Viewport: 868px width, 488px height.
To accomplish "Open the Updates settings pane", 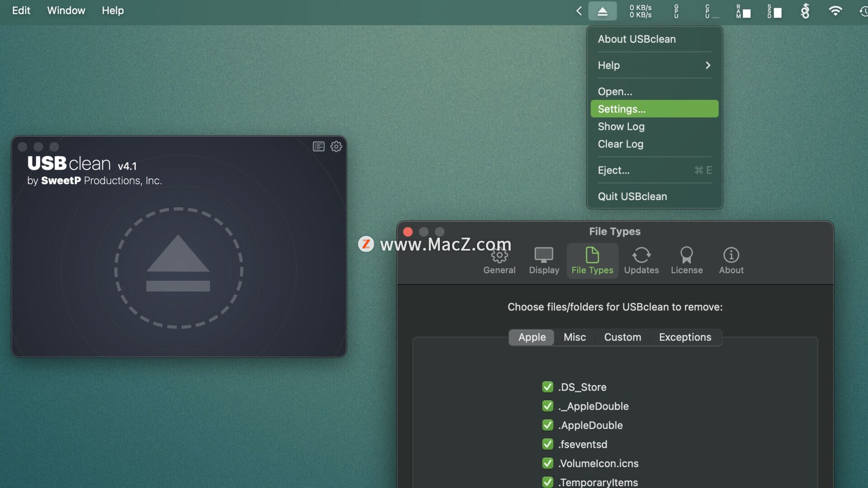I will [641, 261].
